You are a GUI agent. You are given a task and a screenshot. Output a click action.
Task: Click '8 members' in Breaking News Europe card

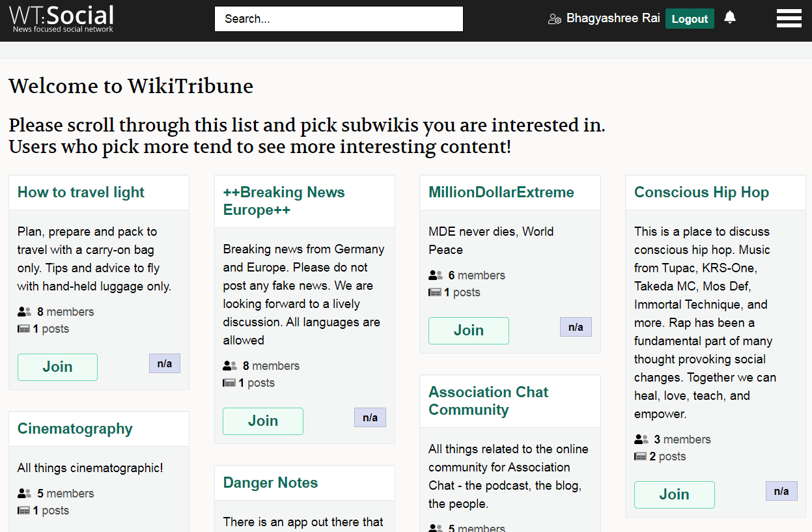point(271,366)
